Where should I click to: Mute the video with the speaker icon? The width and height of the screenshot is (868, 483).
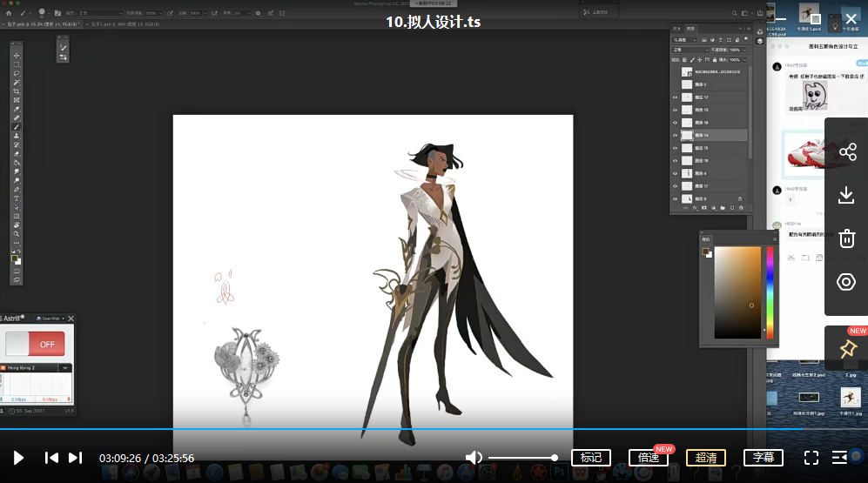[474, 458]
